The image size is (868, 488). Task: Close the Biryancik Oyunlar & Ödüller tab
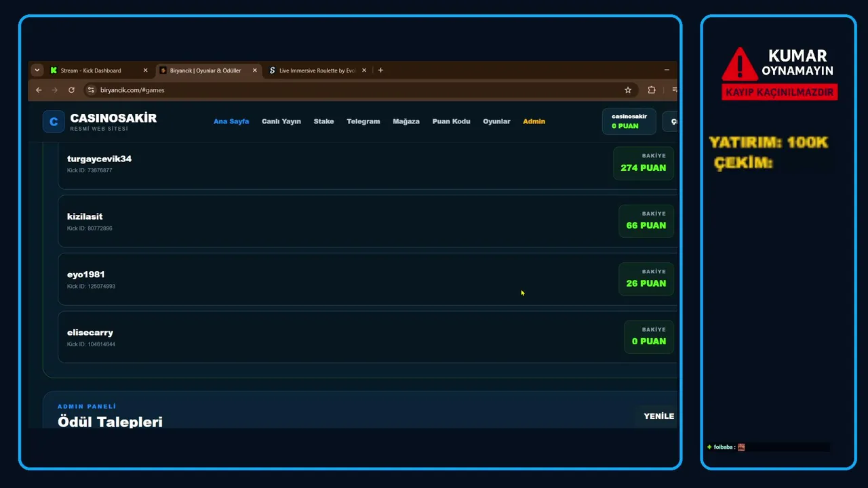pos(255,70)
